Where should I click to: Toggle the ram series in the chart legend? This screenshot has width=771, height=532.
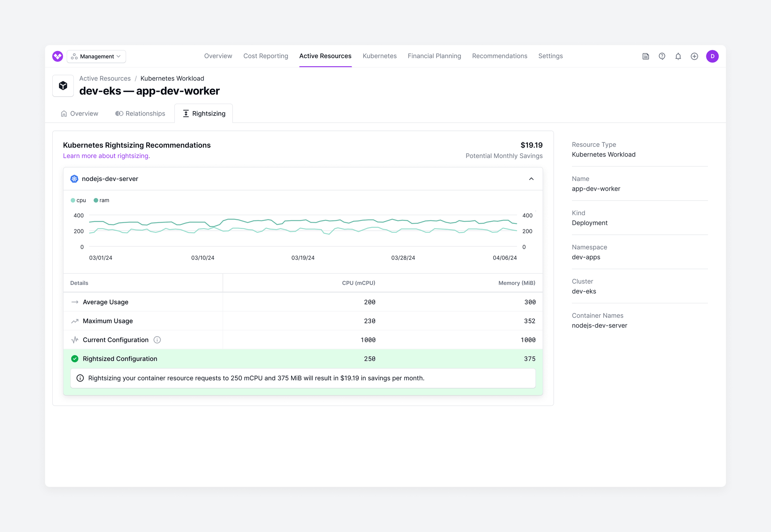(101, 200)
